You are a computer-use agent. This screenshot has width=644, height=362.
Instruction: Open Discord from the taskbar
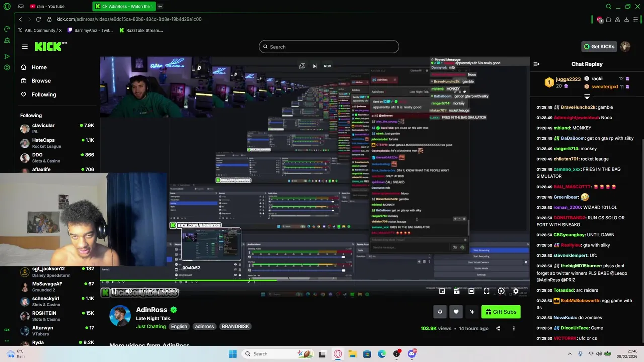click(x=412, y=354)
